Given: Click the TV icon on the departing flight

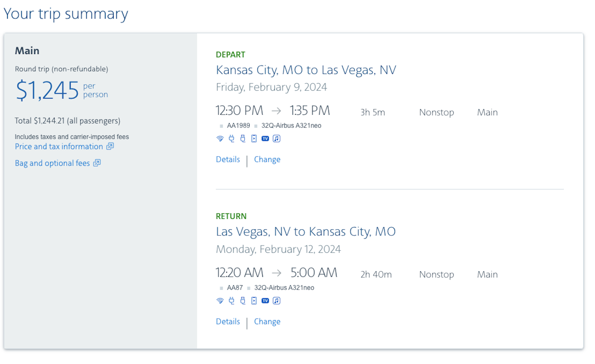Looking at the screenshot, I should pyautogui.click(x=265, y=139).
